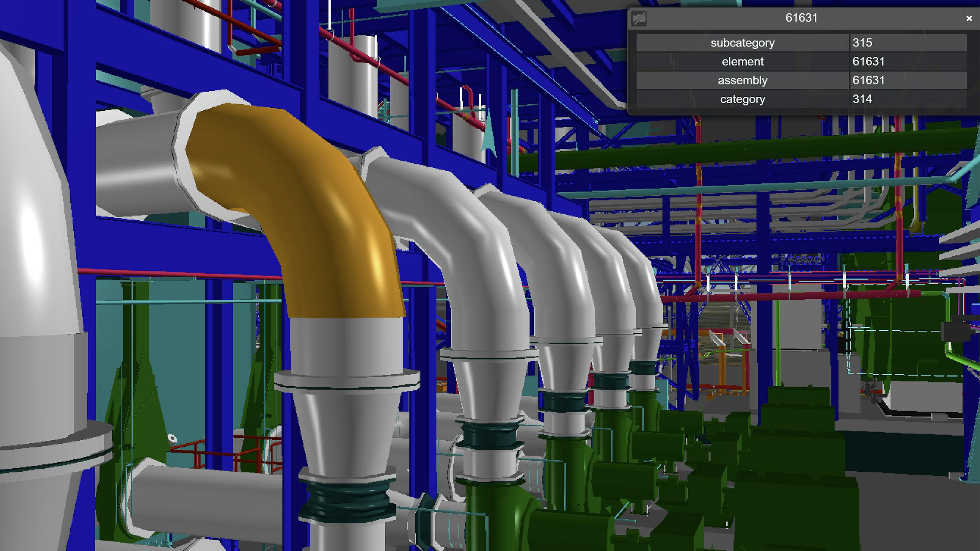Viewport: 980px width, 551px height.
Task: Select the category label cell
Action: [x=742, y=99]
